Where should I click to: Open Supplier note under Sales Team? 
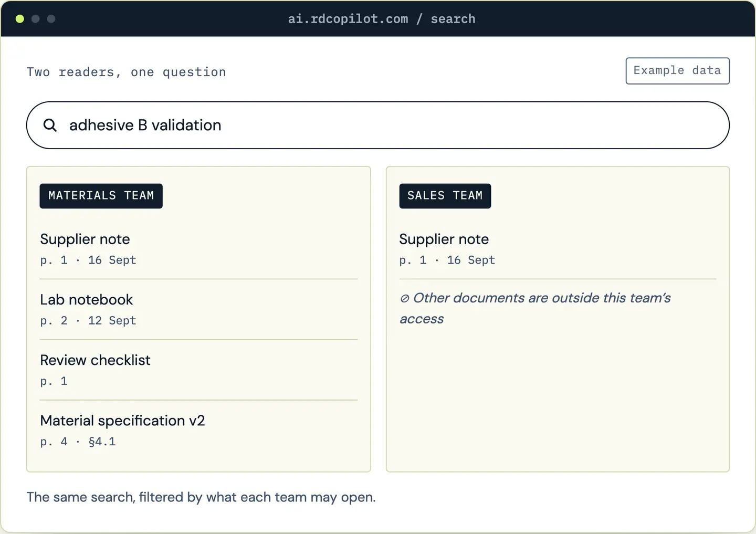coord(444,239)
